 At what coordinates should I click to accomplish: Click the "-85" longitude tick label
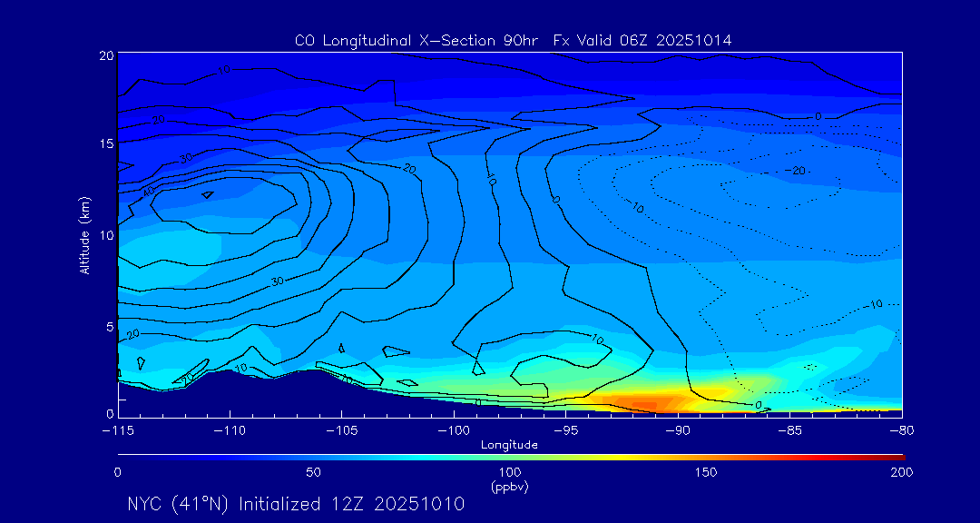coord(789,430)
